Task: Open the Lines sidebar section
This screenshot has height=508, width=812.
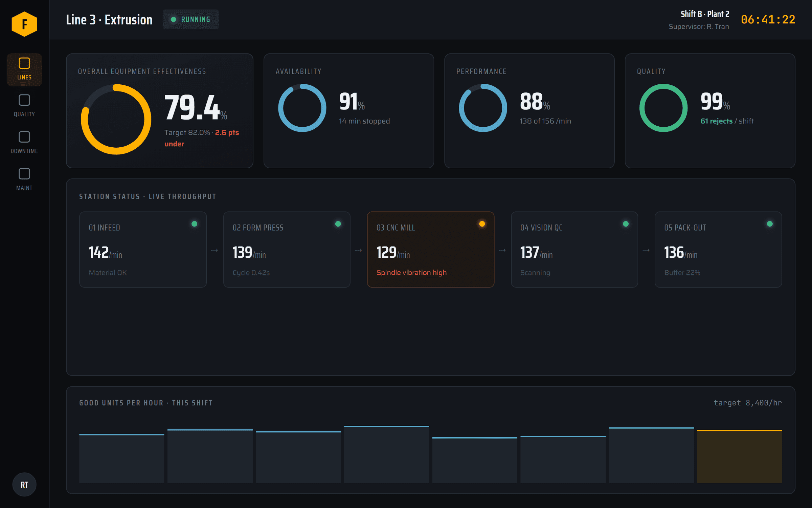Action: 24,69
